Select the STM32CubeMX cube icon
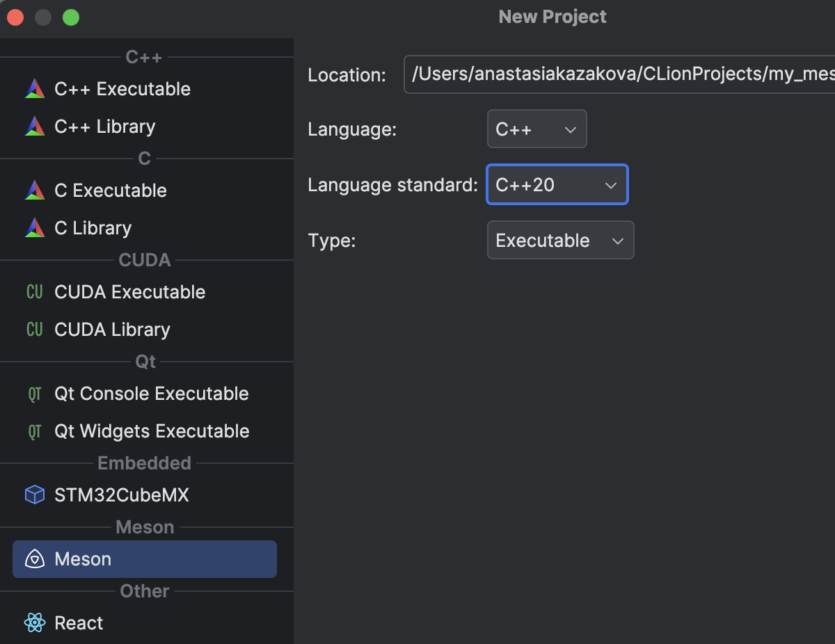This screenshot has height=644, width=835. pos(34,495)
